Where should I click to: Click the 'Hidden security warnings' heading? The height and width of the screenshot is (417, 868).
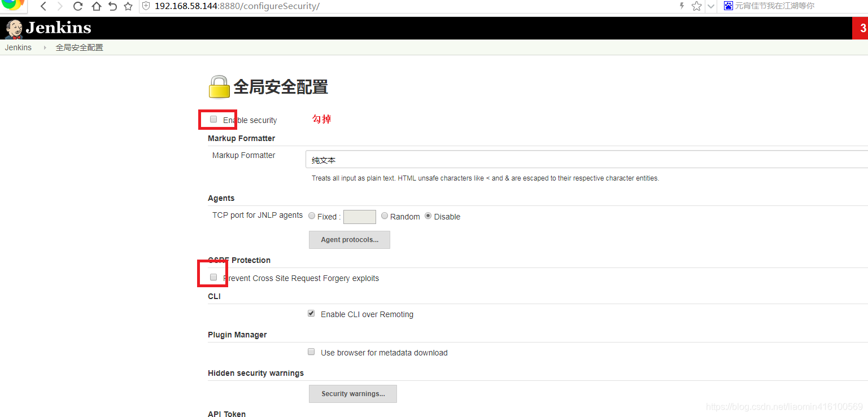[256, 373]
